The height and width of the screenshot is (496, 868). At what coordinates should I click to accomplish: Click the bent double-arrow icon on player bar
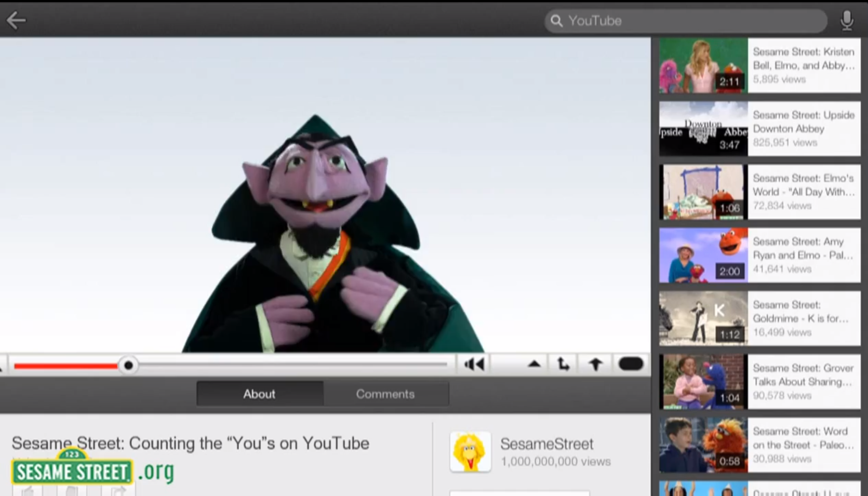coord(564,365)
